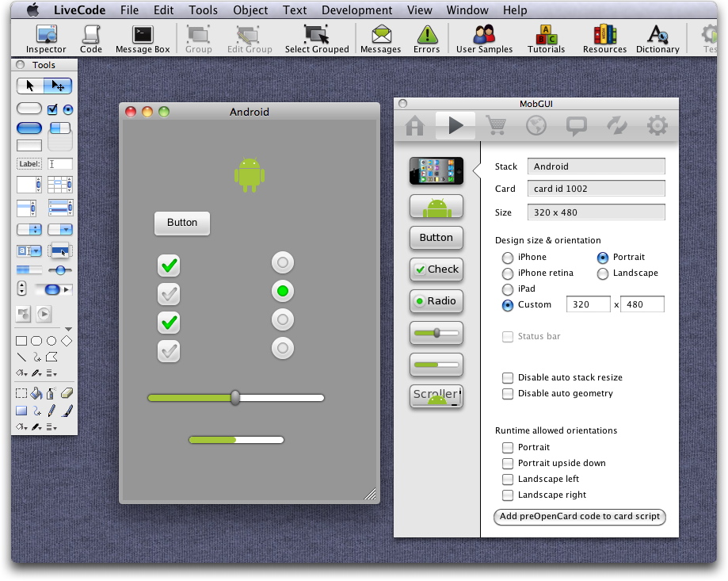Select the Android theme control in MobGUI
728x581 pixels.
pyautogui.click(x=436, y=207)
